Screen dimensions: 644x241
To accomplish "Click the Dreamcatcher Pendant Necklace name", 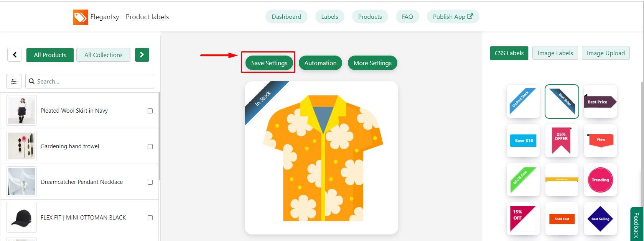I will pyautogui.click(x=82, y=182).
